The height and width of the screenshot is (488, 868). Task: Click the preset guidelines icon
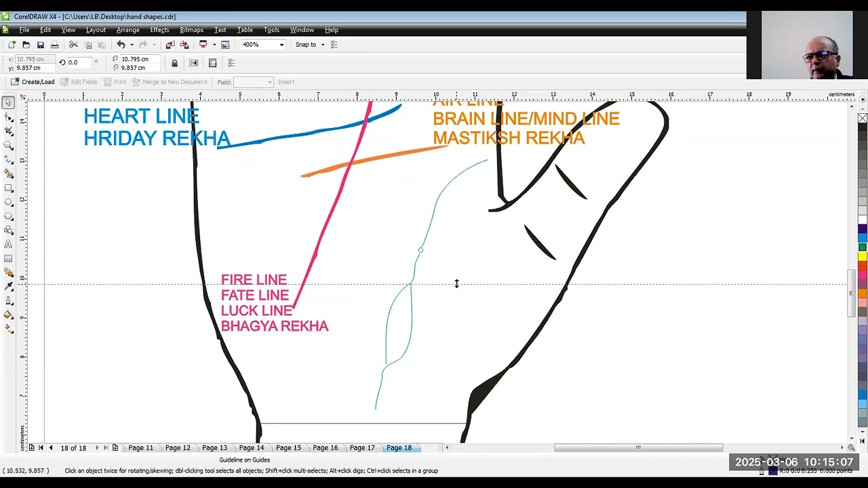pos(193,63)
